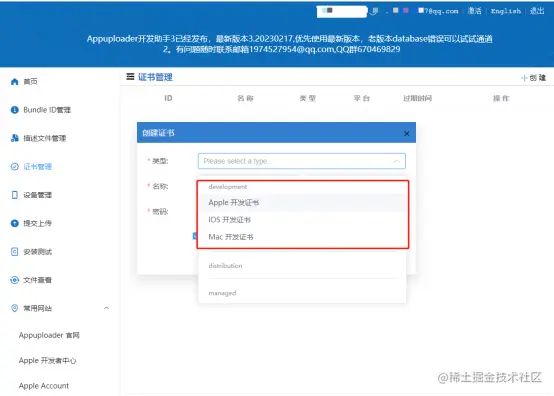554x396 pixels.
Task: Click the Appuploader announcement banner text
Action: tap(289, 44)
